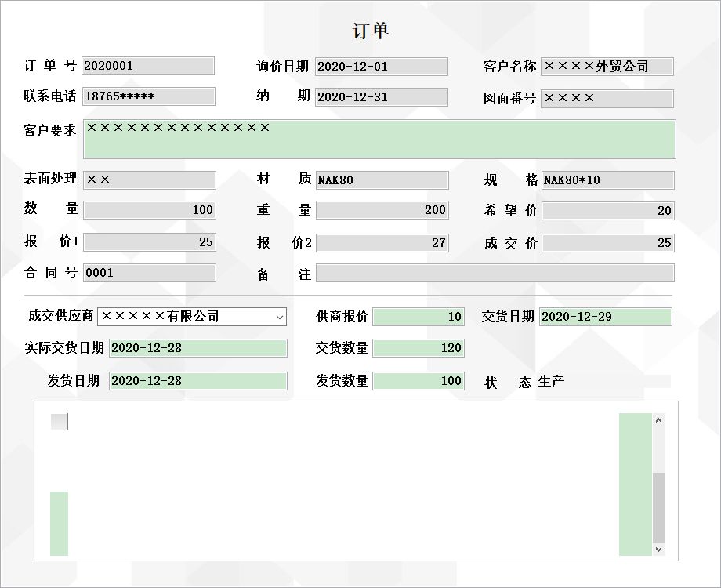Click the 订单 form title
The height and width of the screenshot is (588, 721).
[371, 31]
